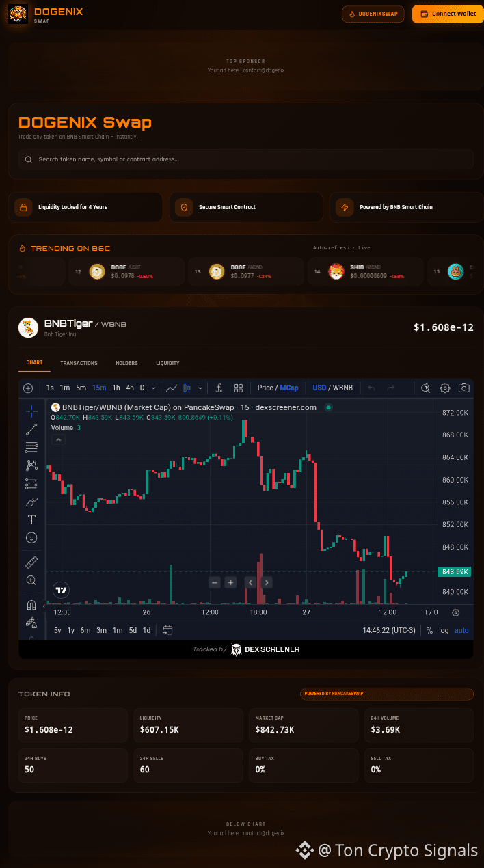
Task: Select the 5d date range
Action: pyautogui.click(x=133, y=630)
